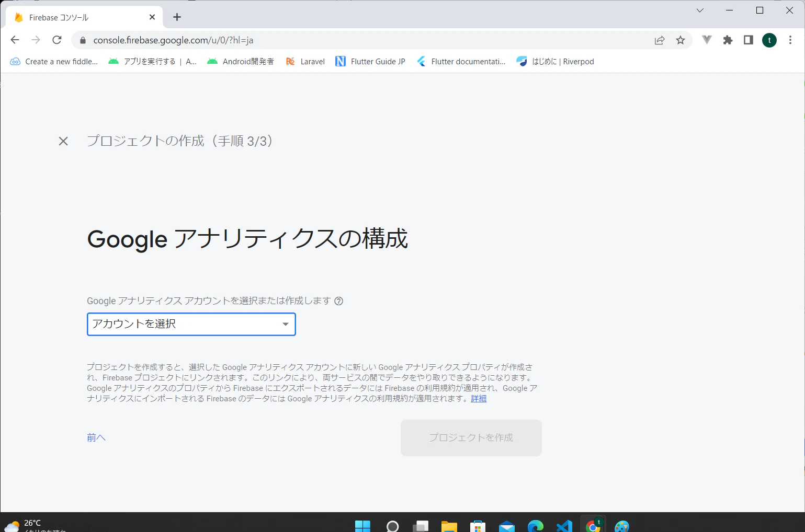Open the weather widget showing 26°C
This screenshot has height=532, width=805.
(x=36, y=525)
